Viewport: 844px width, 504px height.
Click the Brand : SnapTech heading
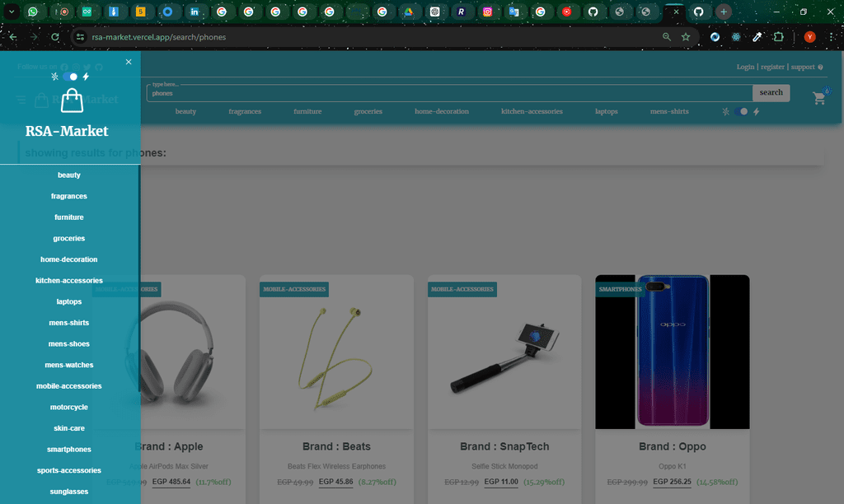point(504,446)
